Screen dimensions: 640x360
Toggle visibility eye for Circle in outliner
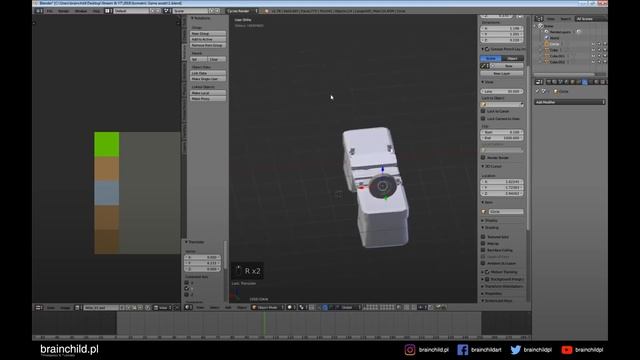click(593, 44)
